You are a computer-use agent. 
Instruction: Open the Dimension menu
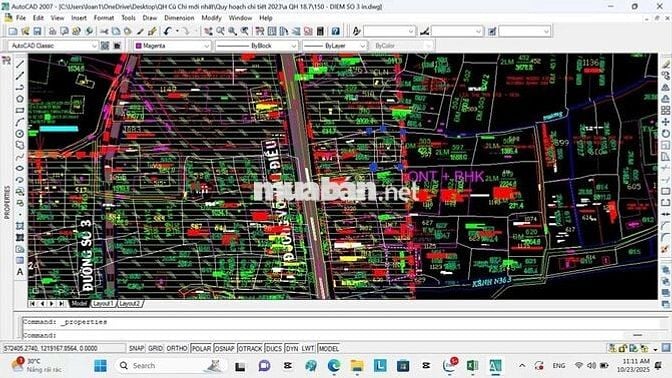click(179, 18)
